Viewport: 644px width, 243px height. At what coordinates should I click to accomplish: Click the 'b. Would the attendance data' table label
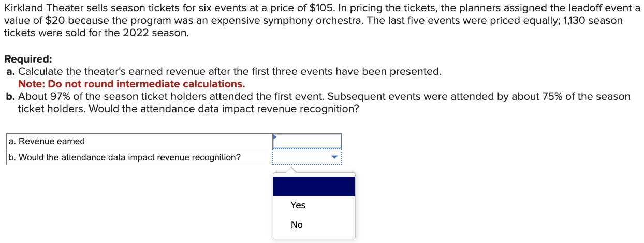124,157
